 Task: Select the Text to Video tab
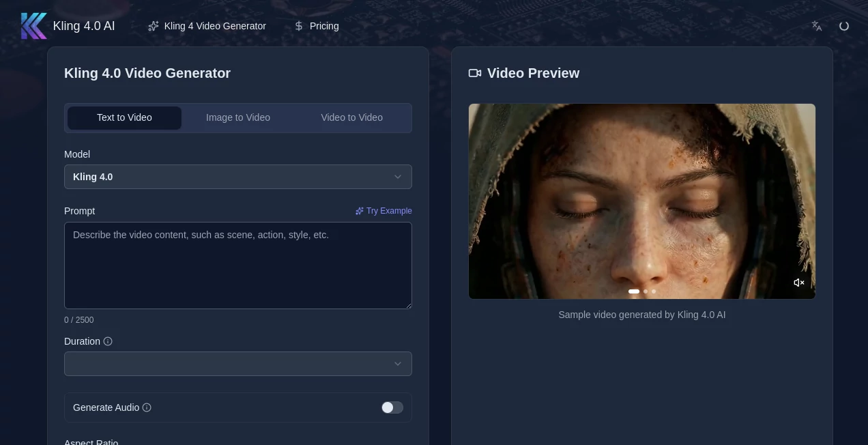click(x=124, y=117)
